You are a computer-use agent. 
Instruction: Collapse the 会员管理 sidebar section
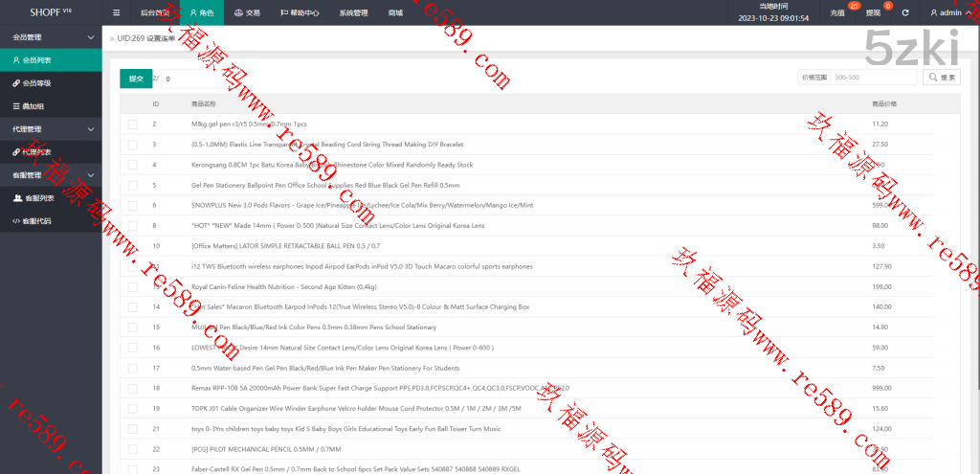pos(91,37)
